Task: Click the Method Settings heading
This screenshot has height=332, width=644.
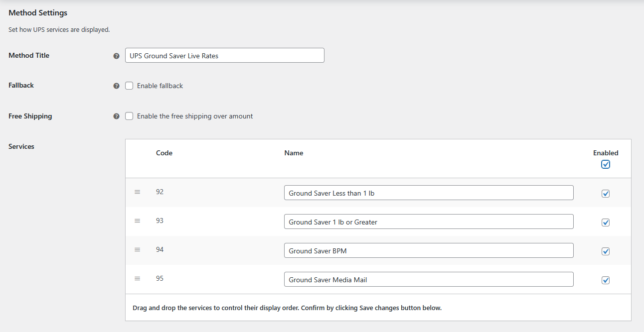Action: (x=38, y=12)
